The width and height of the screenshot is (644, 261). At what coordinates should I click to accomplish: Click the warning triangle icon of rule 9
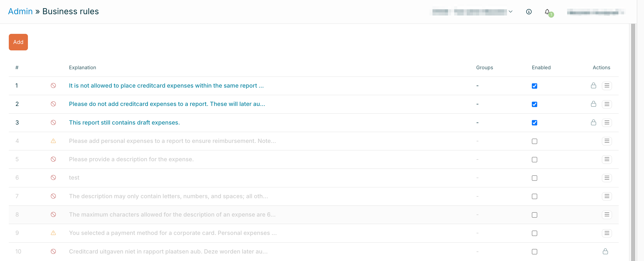(x=53, y=233)
